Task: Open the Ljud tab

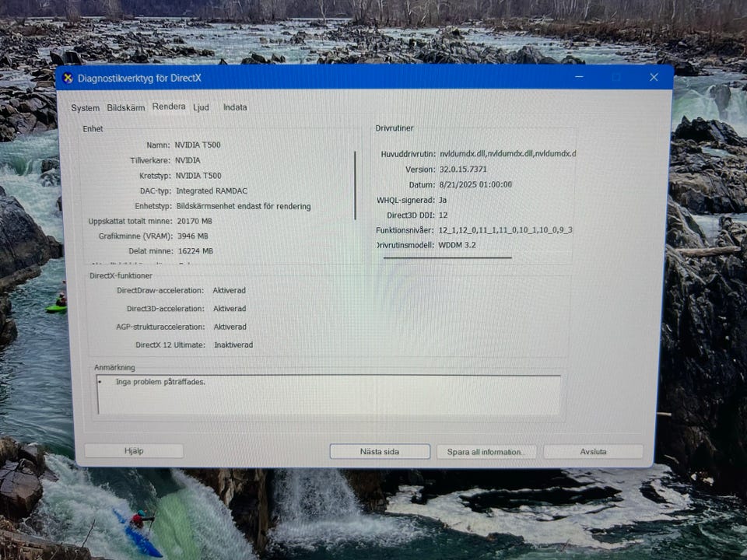Action: pos(201,107)
